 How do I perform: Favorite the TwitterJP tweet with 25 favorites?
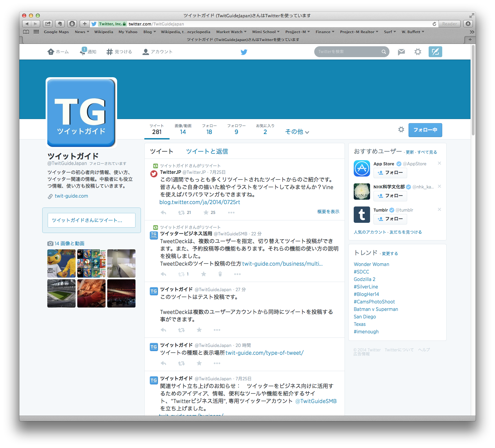click(206, 213)
